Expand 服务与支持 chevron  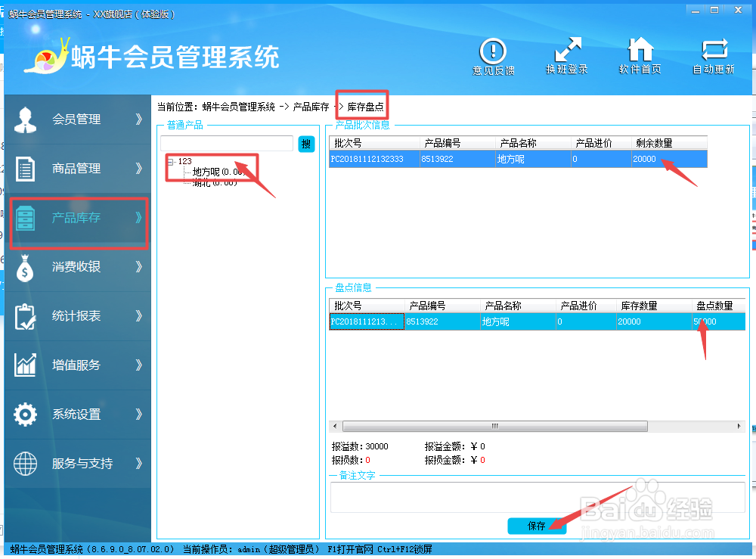tap(139, 464)
